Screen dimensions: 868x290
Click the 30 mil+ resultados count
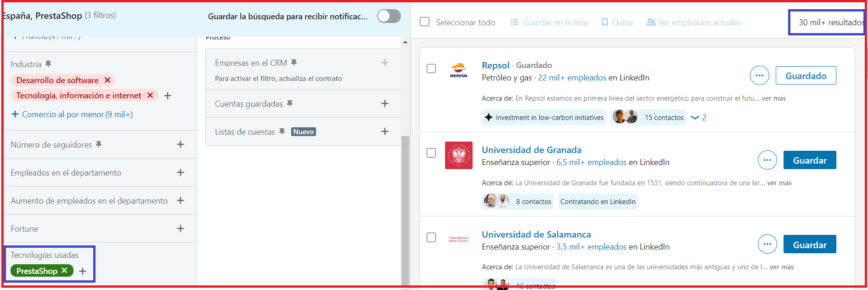[830, 22]
